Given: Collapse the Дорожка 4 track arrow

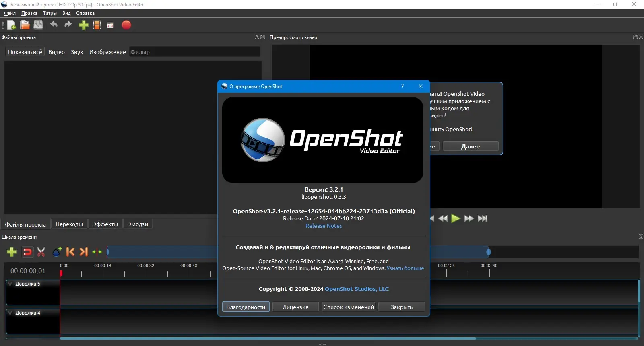Looking at the screenshot, I should point(10,313).
